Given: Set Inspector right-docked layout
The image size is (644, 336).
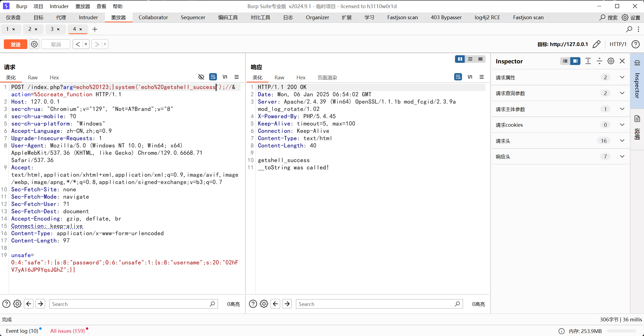Looking at the screenshot, I should point(575,61).
